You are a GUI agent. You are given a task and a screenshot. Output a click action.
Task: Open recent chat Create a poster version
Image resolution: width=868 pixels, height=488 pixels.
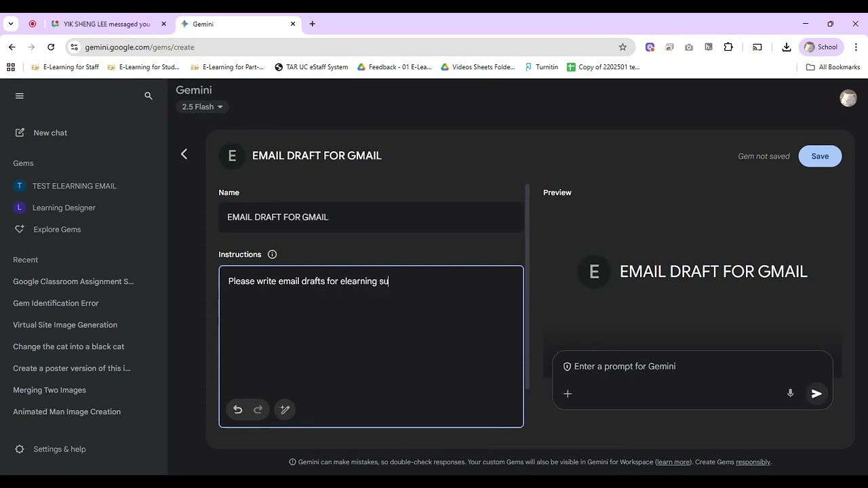(x=72, y=368)
